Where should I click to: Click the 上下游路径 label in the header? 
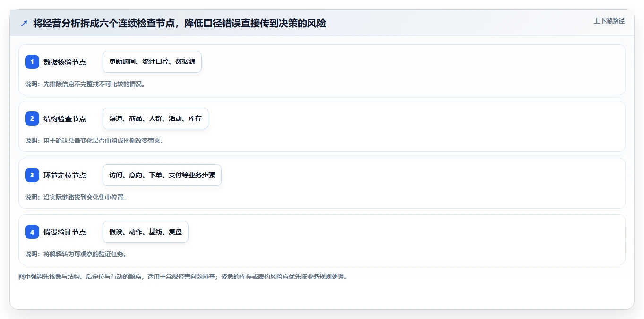coord(609,21)
